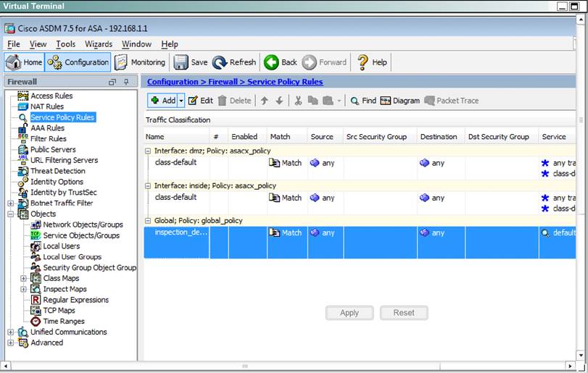Click the Home toolbar icon
Screen dimensions: 588x373
coord(24,62)
